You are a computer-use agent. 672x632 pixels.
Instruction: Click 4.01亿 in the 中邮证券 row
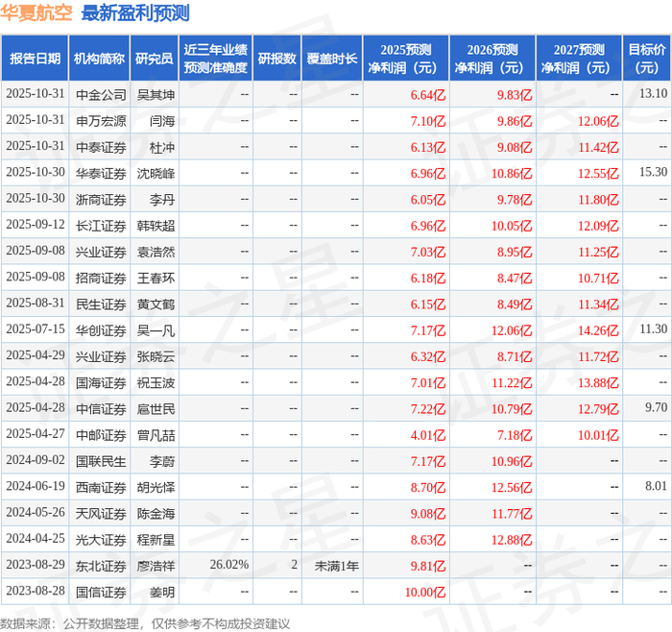428,435
